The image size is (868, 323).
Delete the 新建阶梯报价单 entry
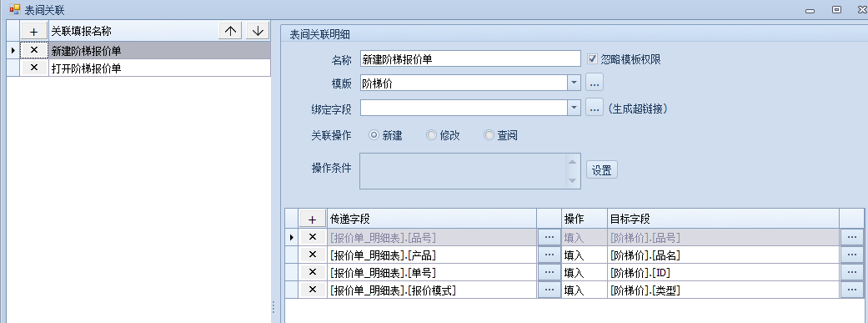click(x=33, y=50)
